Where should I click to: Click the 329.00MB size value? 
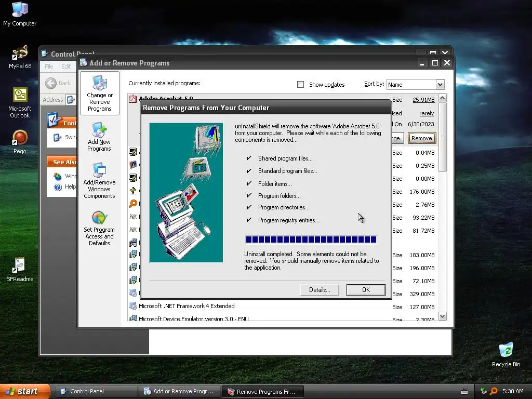click(x=422, y=294)
